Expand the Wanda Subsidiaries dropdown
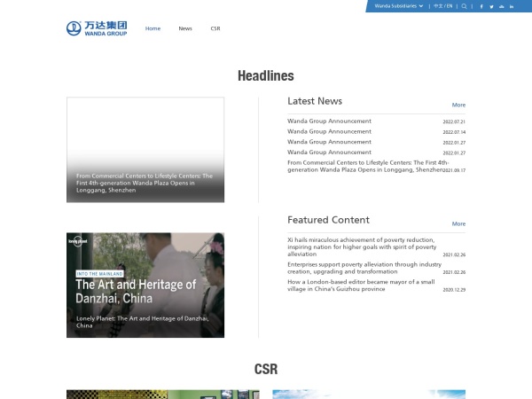532x399 pixels. click(x=399, y=6)
